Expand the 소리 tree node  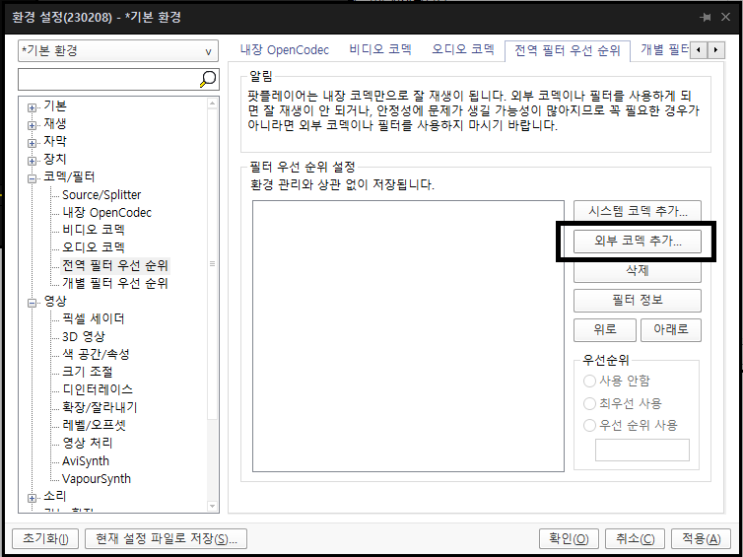click(x=32, y=498)
